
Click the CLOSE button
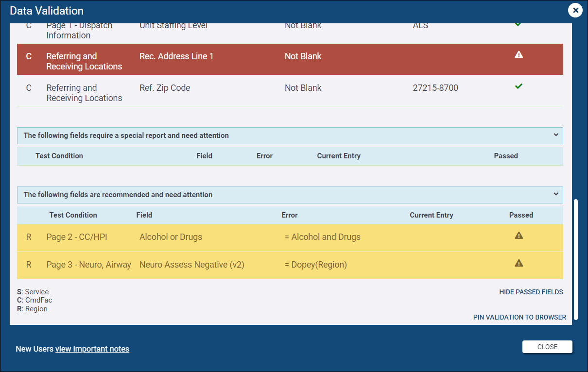547,347
